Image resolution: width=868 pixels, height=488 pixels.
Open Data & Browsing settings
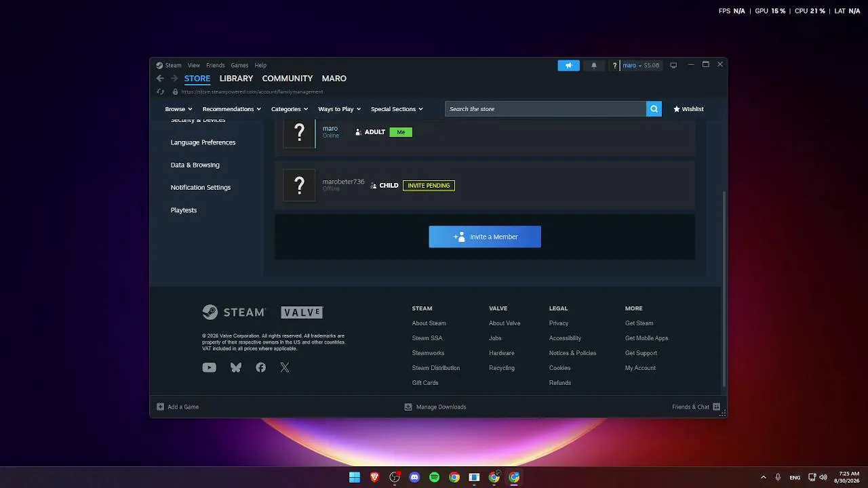click(195, 165)
